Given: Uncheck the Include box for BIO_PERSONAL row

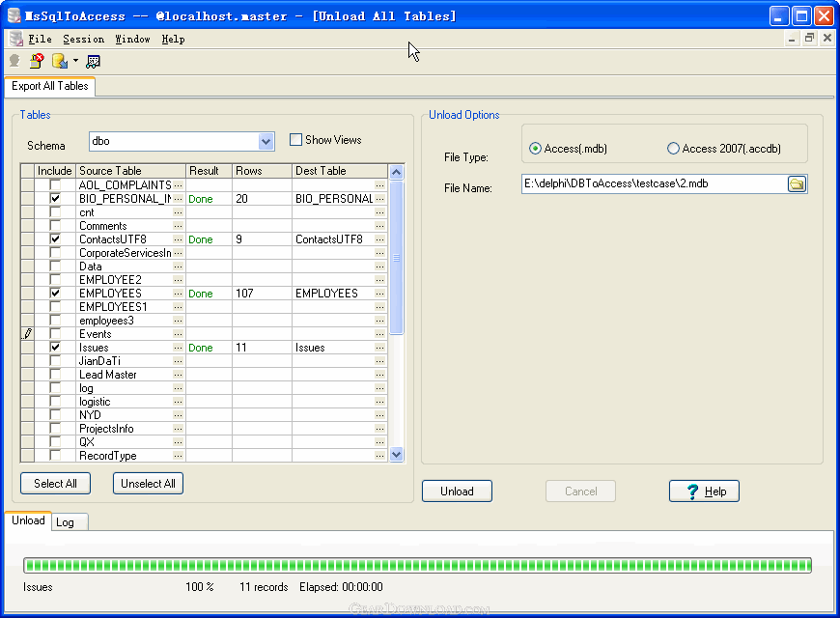Looking at the screenshot, I should 55,199.
